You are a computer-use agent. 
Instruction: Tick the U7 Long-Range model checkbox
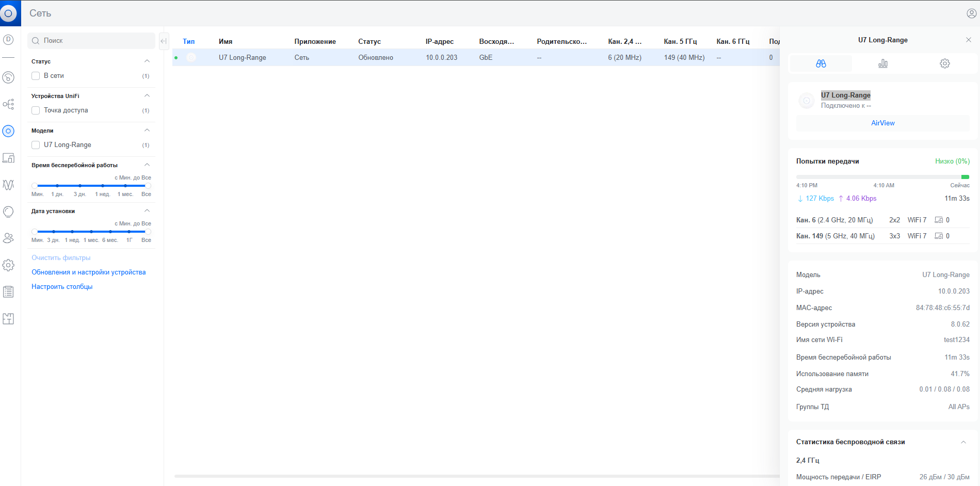tap(36, 145)
